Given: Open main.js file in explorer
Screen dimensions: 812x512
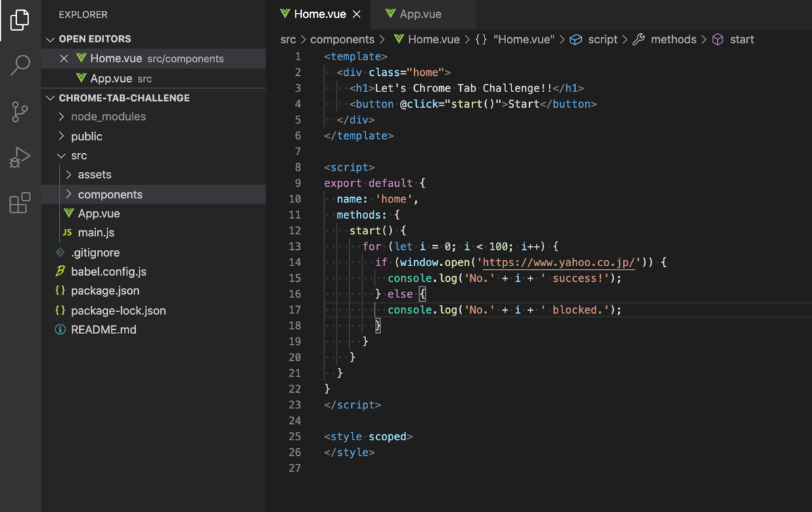Looking at the screenshot, I should [154, 232].
